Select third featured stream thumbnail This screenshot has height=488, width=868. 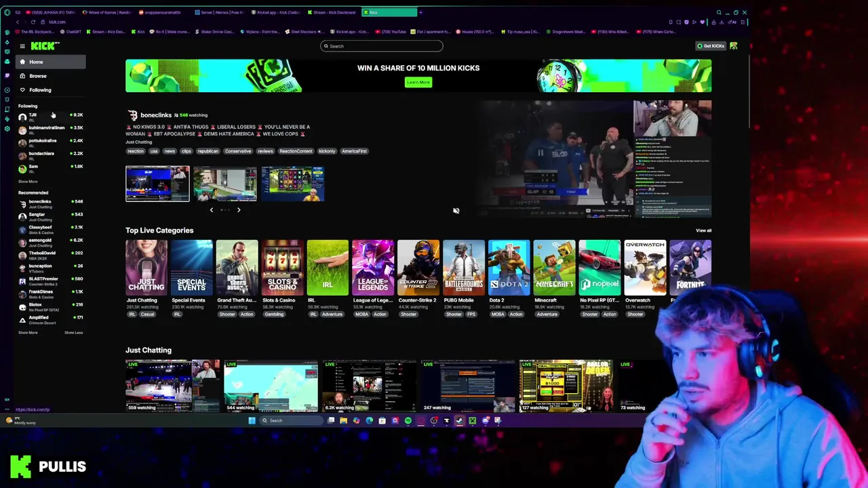[293, 184]
